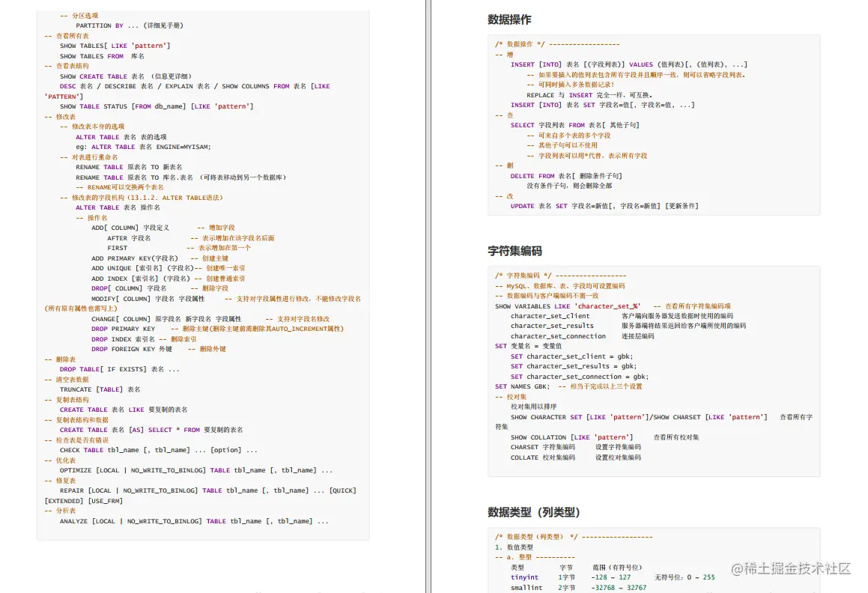Image resolution: width=868 pixels, height=593 pixels.
Task: Select "SHOW VARIABLES LIKE 'character_set_%'"
Action: (568, 306)
